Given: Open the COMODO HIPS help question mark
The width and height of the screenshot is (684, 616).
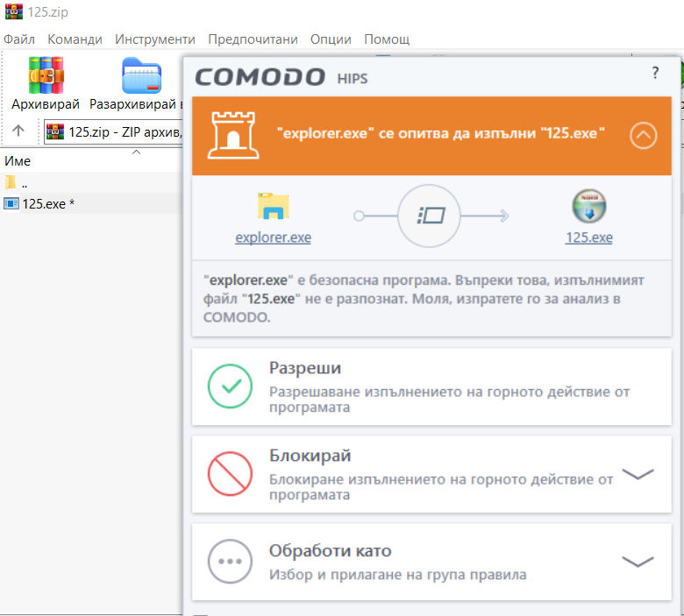Looking at the screenshot, I should coord(655,73).
